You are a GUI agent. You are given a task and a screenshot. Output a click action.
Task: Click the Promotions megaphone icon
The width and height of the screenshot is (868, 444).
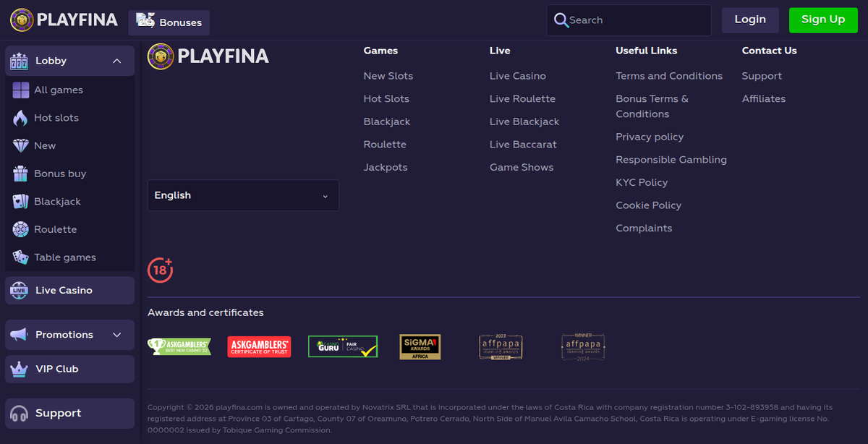click(x=19, y=335)
